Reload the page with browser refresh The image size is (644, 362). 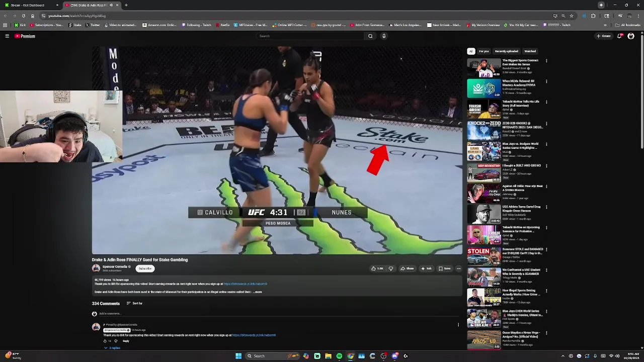click(x=23, y=16)
